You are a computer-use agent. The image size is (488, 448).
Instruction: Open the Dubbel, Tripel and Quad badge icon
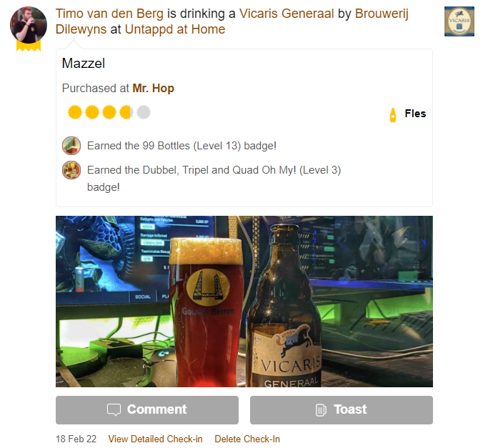[71, 170]
